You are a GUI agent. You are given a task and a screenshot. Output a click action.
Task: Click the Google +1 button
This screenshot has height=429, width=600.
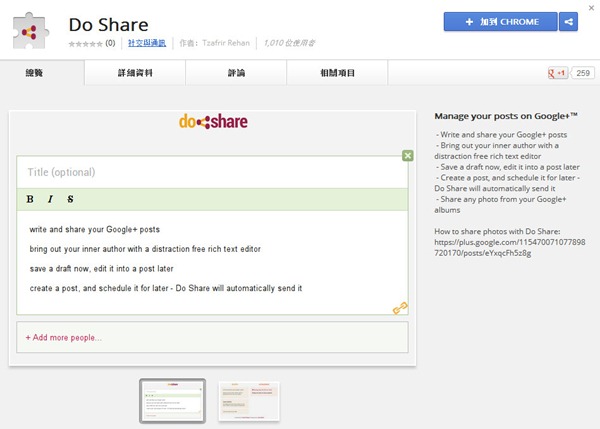coord(558,73)
